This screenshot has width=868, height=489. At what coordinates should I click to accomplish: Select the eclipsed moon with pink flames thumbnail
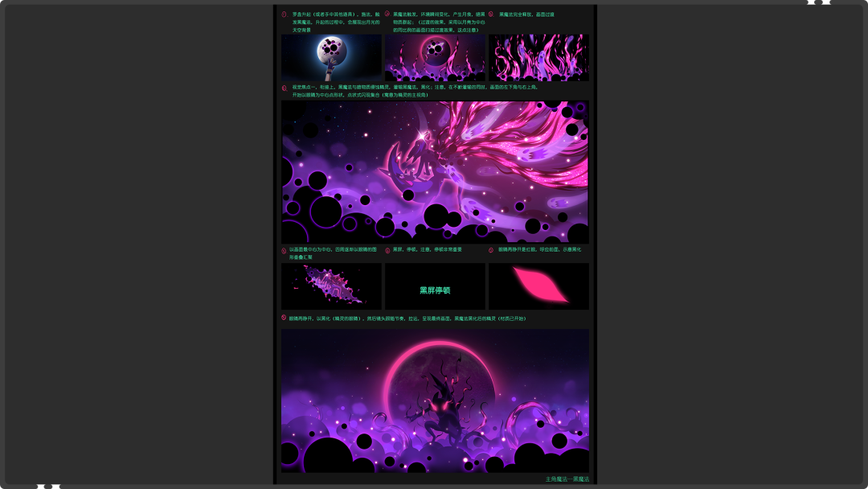tap(435, 57)
